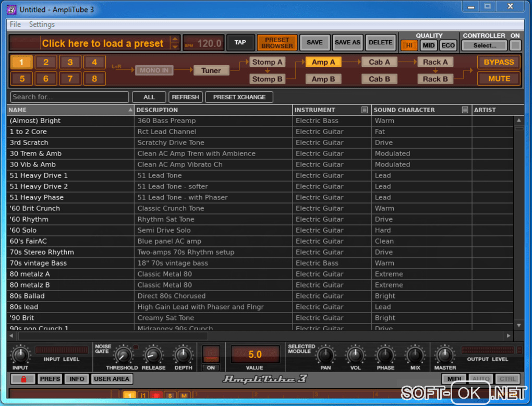The height and width of the screenshot is (406, 532).
Task: Click the 120.0 BPM tempo display
Action: pyautogui.click(x=203, y=43)
